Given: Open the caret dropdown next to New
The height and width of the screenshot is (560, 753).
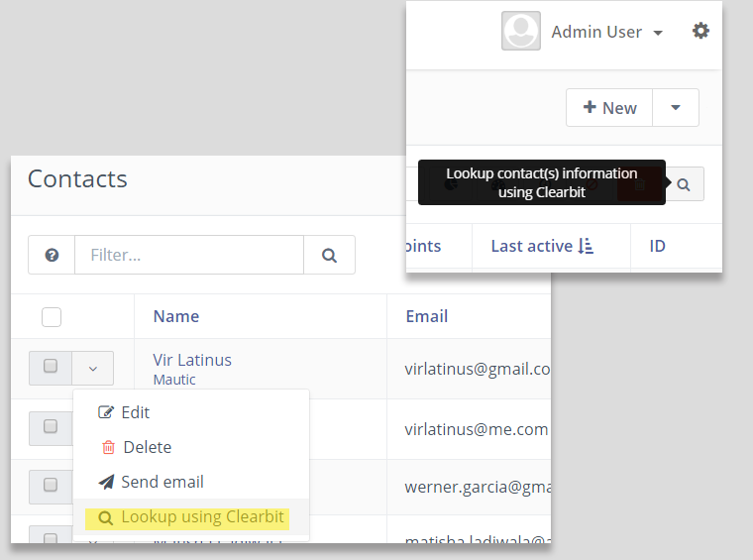Looking at the screenshot, I should [x=676, y=108].
